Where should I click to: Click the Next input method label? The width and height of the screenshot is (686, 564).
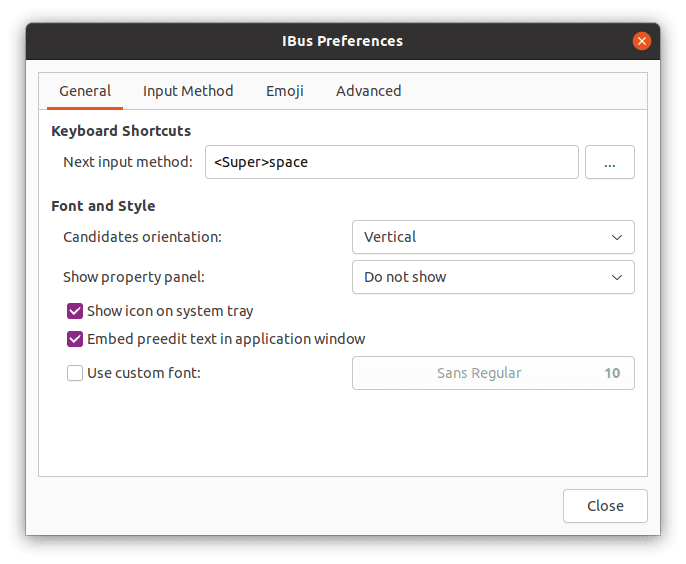tap(128, 162)
